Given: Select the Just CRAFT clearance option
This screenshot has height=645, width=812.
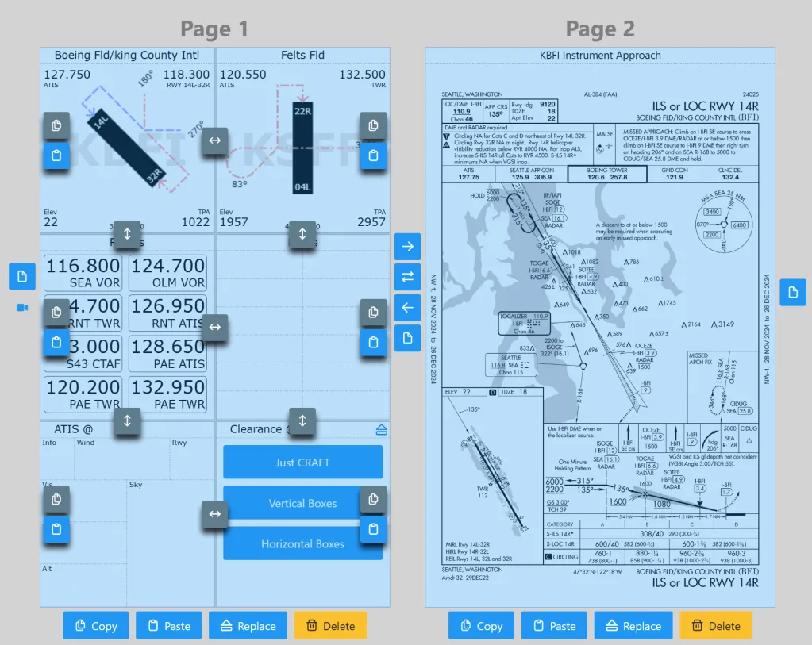Looking at the screenshot, I should tap(302, 463).
